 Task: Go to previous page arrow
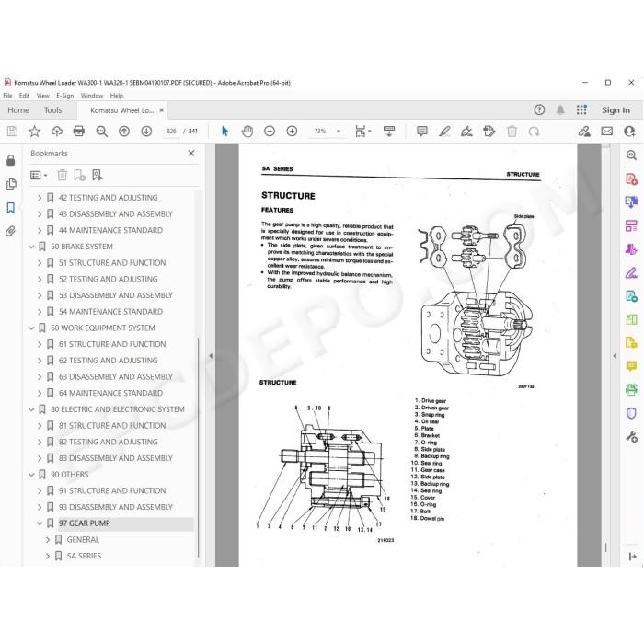(124, 132)
